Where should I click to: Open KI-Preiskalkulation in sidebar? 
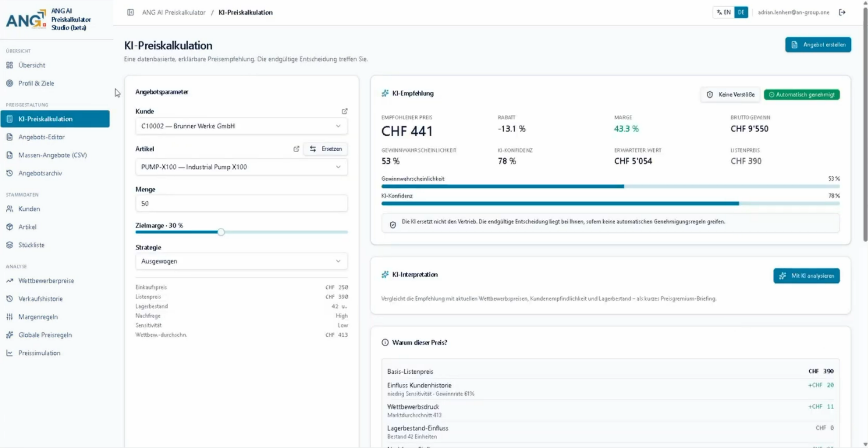[55, 119]
